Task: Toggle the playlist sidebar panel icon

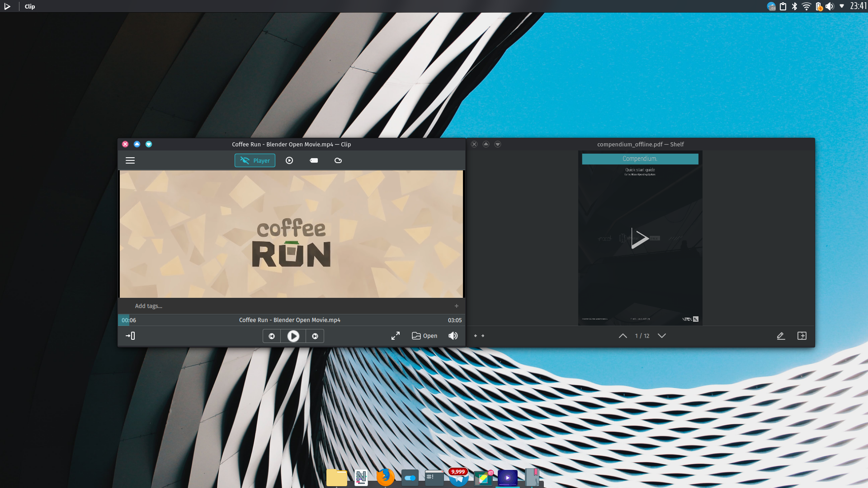Action: point(130,336)
